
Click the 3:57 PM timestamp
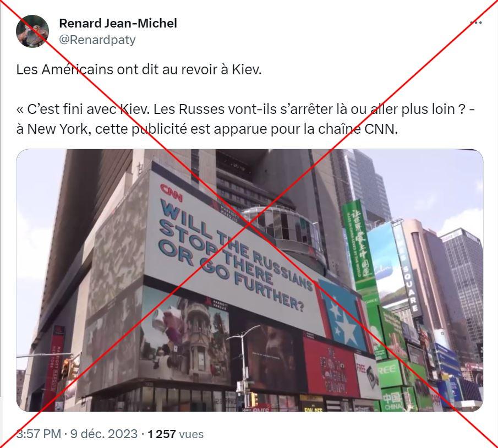point(39,434)
